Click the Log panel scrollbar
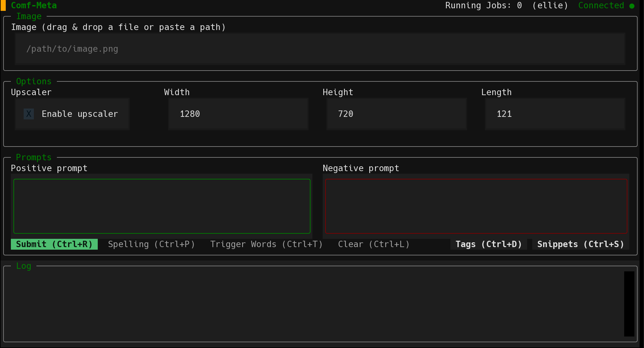644x348 pixels. [629, 304]
